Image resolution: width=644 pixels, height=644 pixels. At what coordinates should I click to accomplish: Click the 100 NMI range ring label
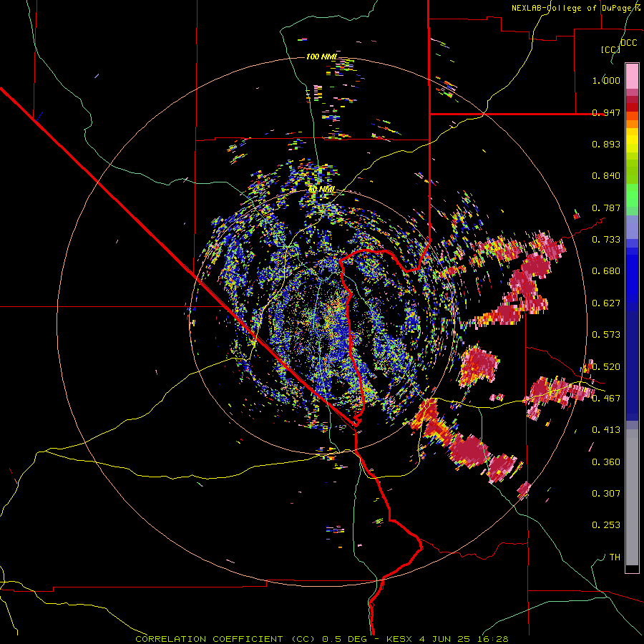321,57
